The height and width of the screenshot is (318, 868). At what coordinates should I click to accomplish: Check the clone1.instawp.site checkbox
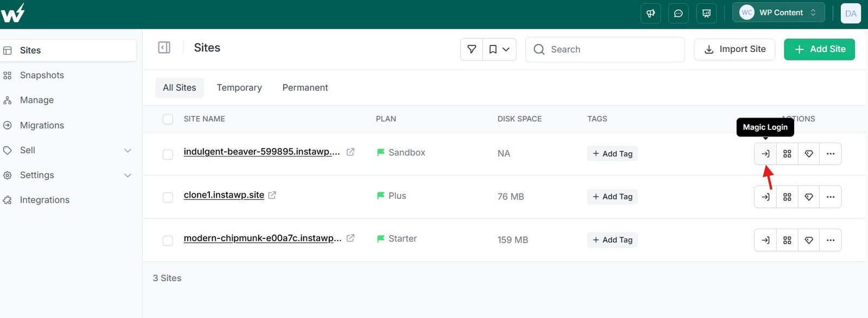click(x=168, y=197)
